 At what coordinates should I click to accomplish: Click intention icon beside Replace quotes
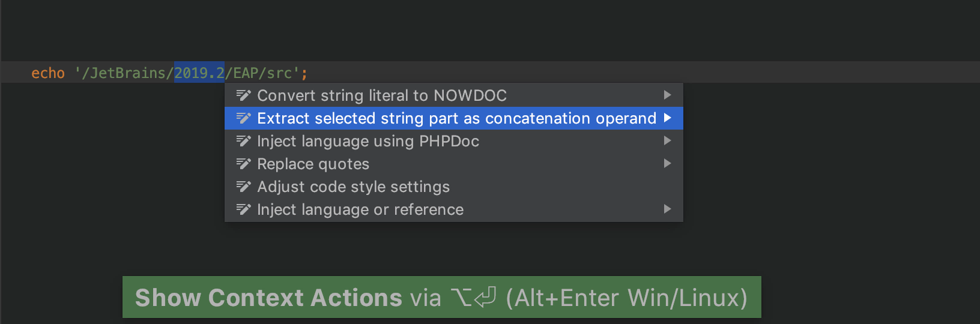click(243, 163)
